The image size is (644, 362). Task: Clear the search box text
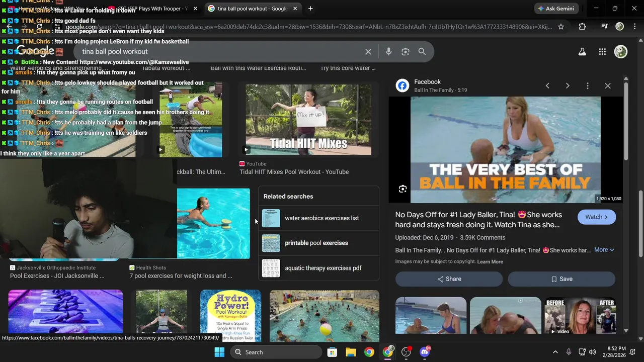click(x=368, y=52)
